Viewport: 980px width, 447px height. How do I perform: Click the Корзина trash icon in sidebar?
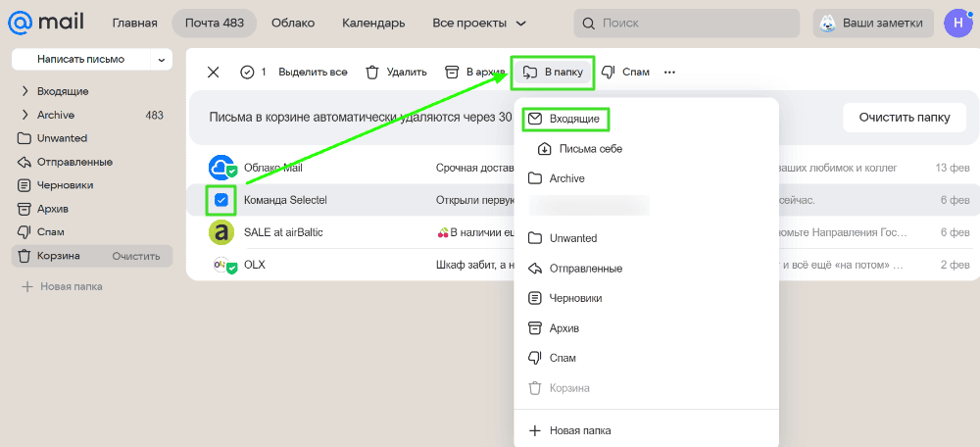click(24, 256)
